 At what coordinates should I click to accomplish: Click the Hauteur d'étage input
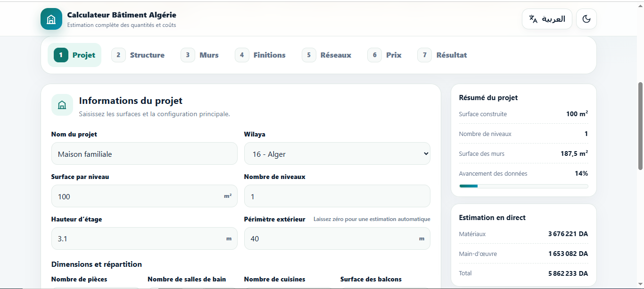(x=144, y=238)
